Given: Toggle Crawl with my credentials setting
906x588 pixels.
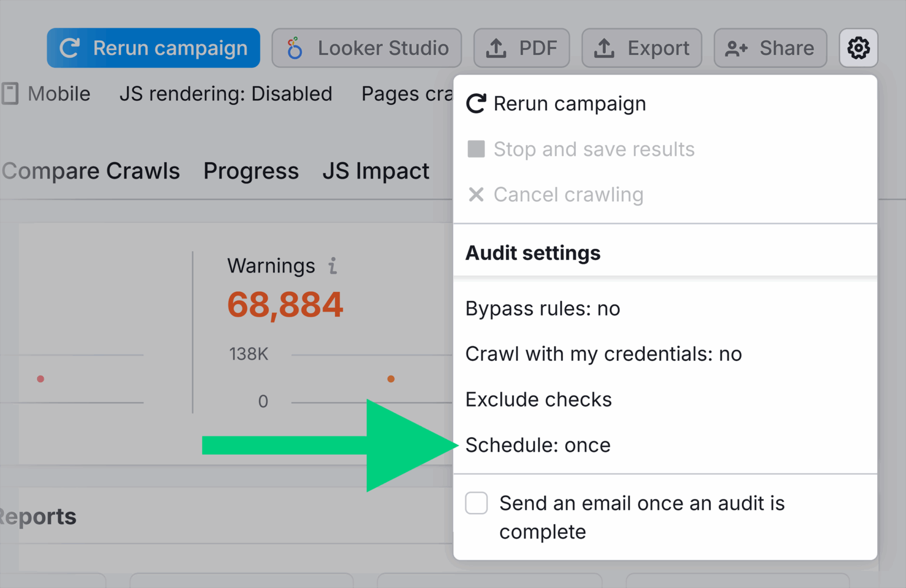Looking at the screenshot, I should click(603, 354).
